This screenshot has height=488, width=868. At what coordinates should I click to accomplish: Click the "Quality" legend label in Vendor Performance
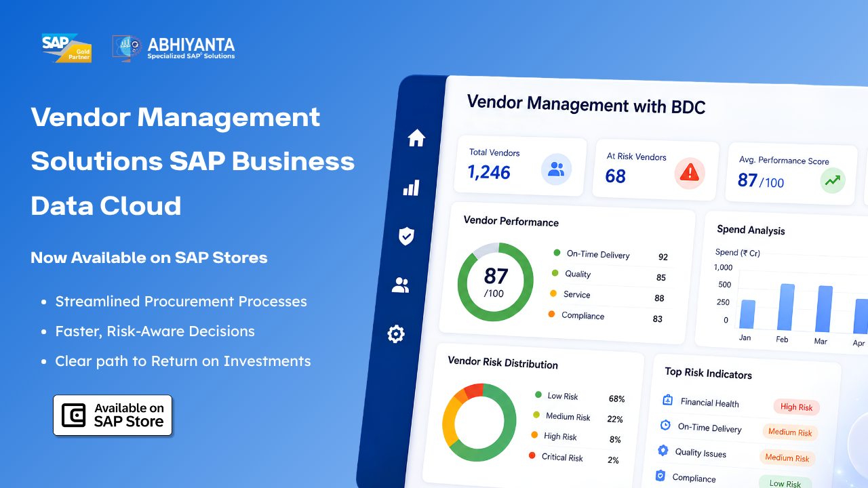tap(578, 274)
